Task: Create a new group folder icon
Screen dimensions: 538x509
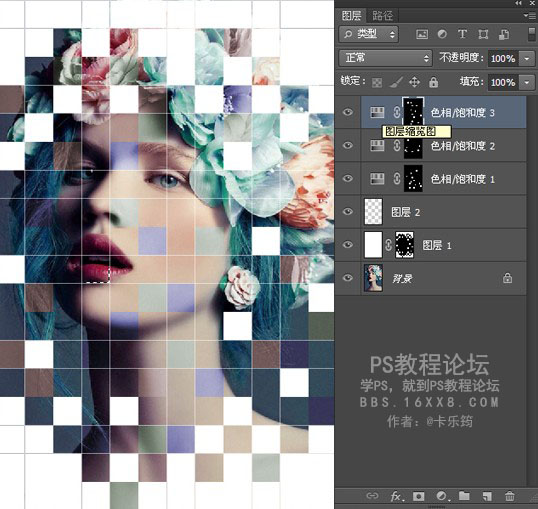Action: [464, 496]
